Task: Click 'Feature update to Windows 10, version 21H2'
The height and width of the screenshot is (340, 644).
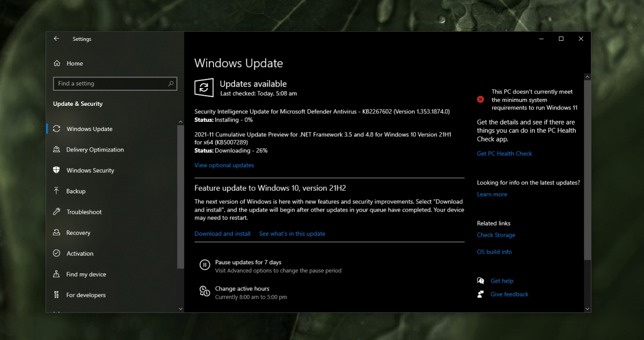Action: point(270,188)
